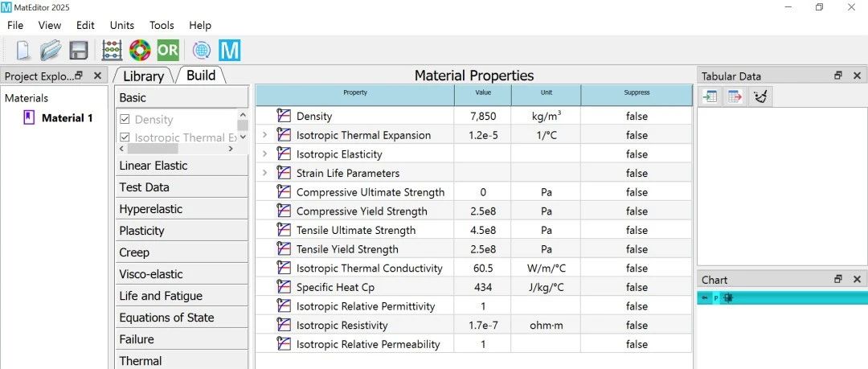
Task: Uncheck the Density checkbox
Action: pos(125,119)
